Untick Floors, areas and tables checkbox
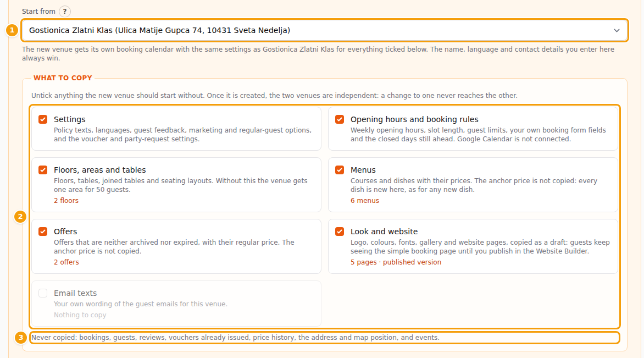The height and width of the screenshot is (358, 644). (43, 170)
